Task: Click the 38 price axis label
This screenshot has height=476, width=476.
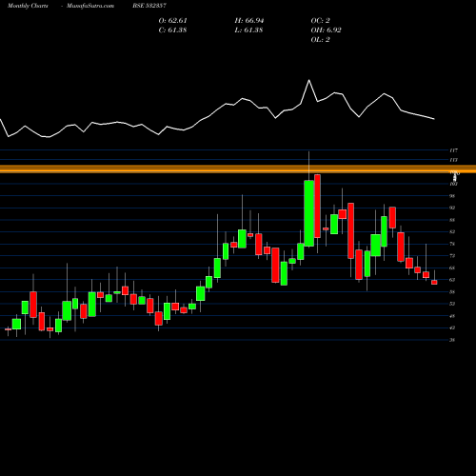Action: pyautogui.click(x=452, y=340)
